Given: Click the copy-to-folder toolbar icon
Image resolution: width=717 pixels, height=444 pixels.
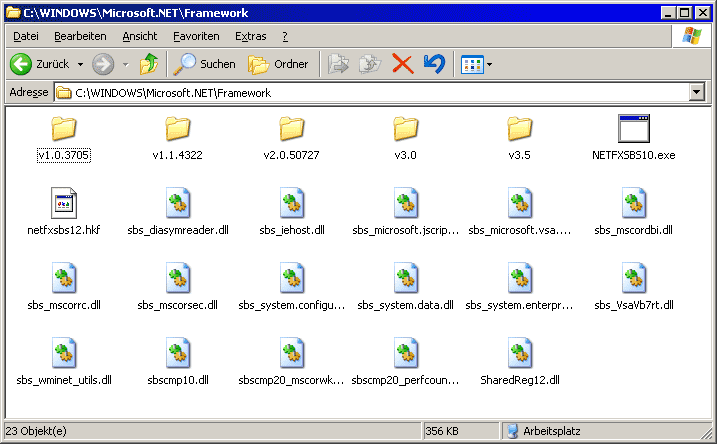Looking at the screenshot, I should (x=370, y=64).
